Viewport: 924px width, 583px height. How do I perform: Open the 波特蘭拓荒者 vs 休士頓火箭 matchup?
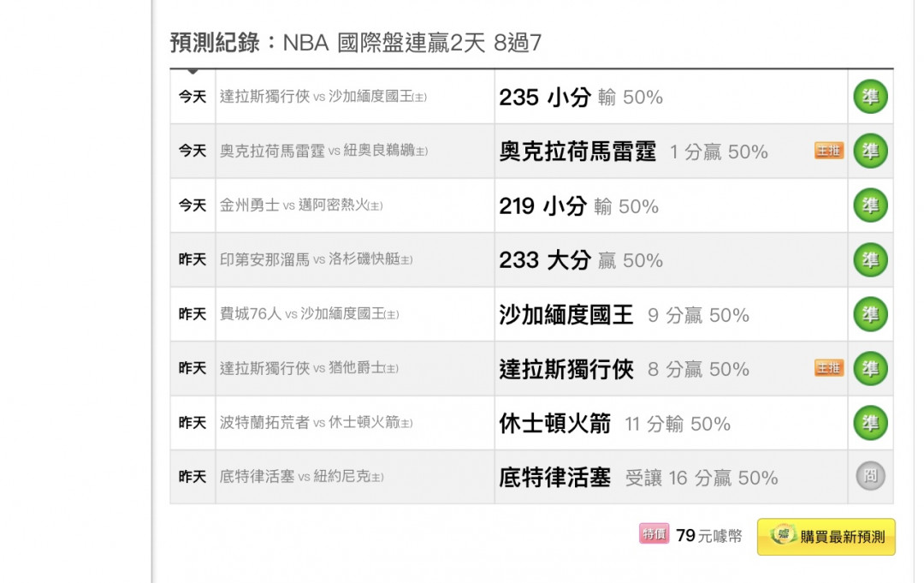(x=316, y=423)
